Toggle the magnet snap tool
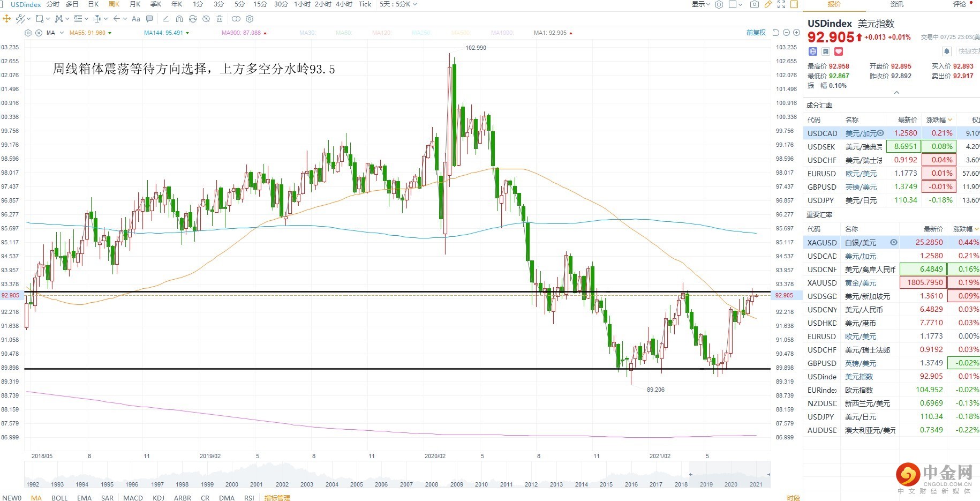 point(179,19)
